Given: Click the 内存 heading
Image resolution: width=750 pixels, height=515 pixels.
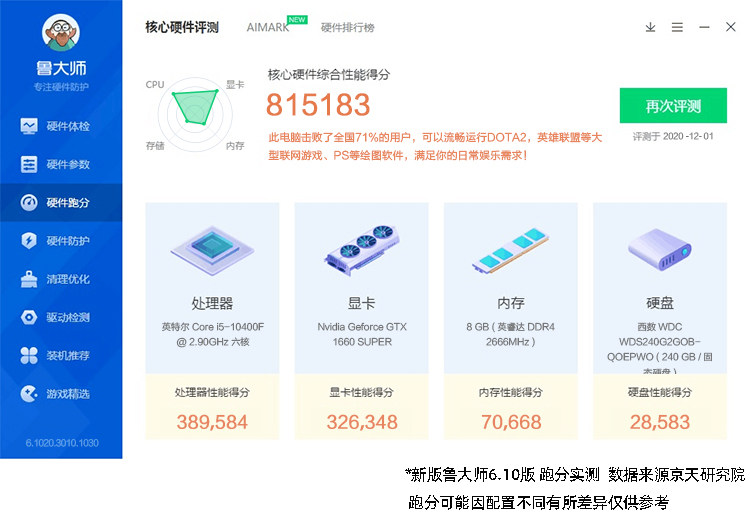Looking at the screenshot, I should [x=511, y=303].
